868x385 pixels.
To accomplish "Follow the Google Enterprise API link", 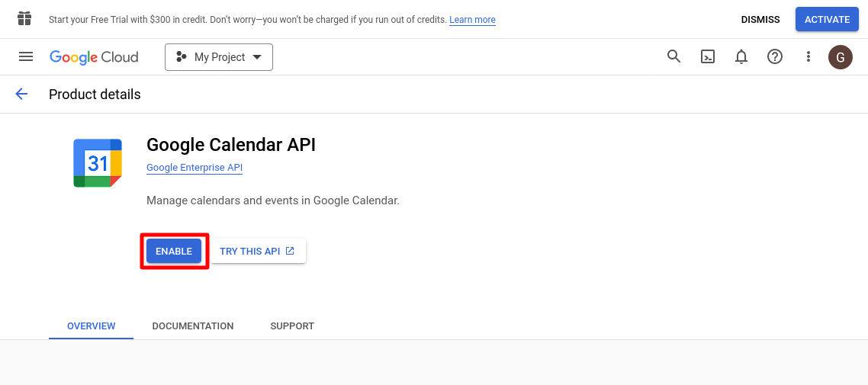I will tap(194, 168).
